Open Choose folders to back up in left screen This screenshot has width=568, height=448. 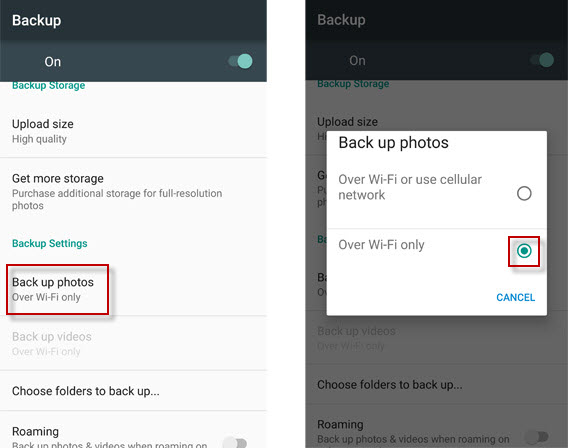(133, 391)
